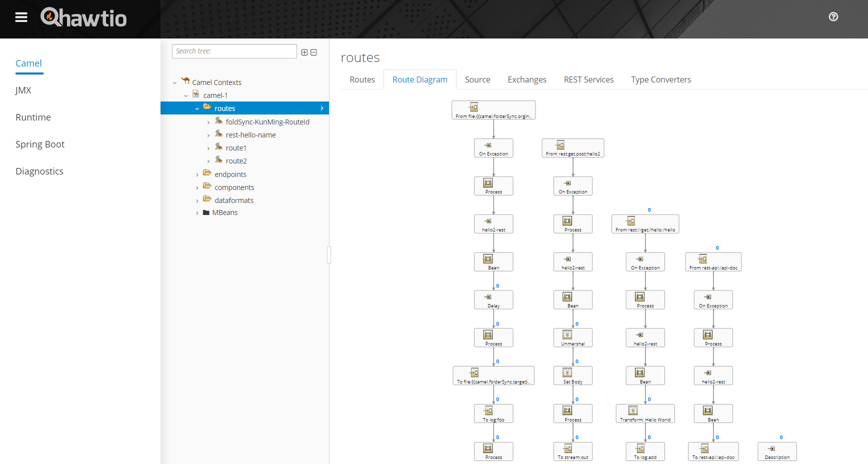Screen dimensions: 868x464
Task: Click the components folder icon
Action: tap(207, 186)
